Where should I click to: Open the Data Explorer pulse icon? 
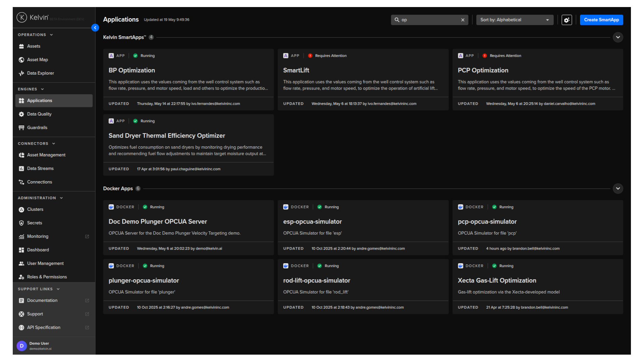(21, 73)
